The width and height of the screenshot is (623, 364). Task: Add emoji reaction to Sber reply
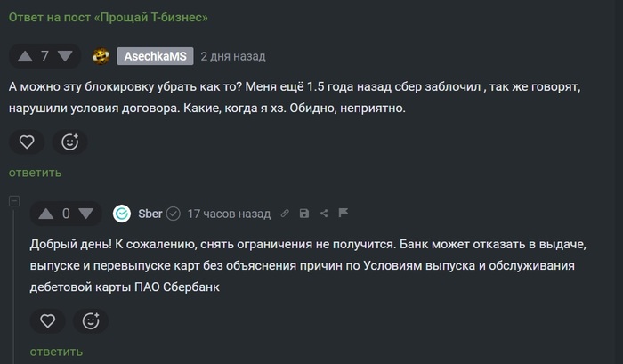click(90, 320)
